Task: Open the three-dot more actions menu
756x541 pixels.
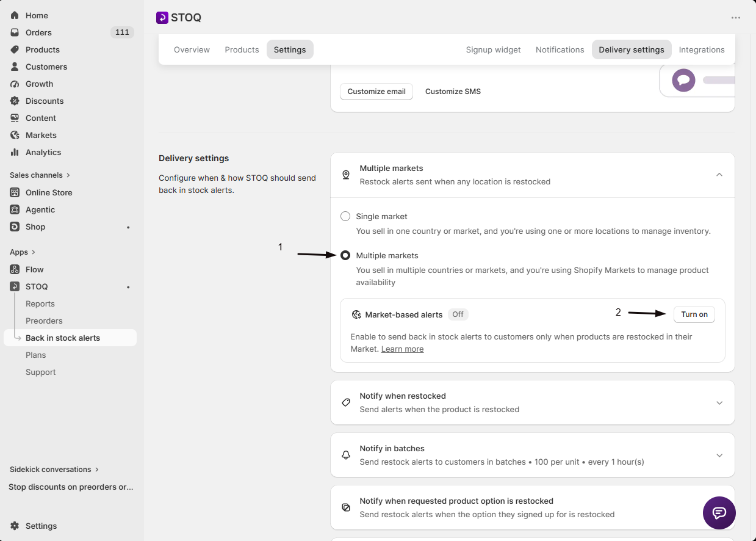Action: coord(736,18)
